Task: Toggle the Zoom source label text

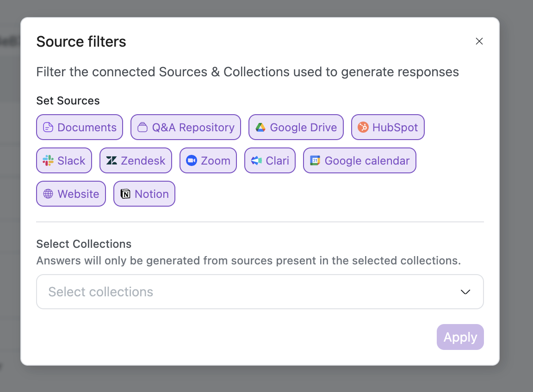Action: (215, 161)
